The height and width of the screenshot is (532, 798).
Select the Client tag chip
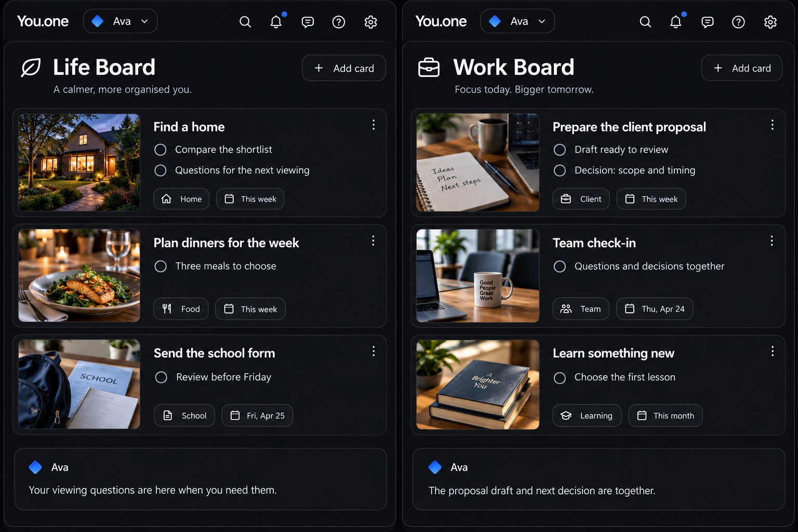[x=581, y=199]
